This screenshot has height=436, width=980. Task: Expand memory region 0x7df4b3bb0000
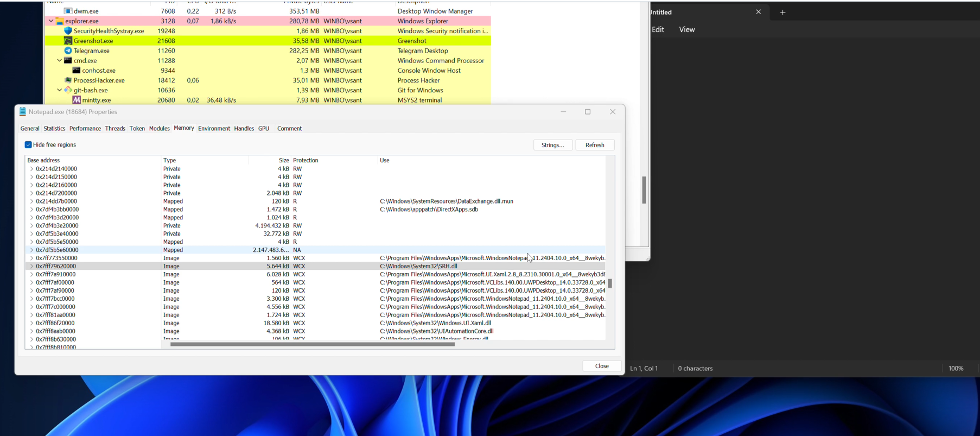31,210
